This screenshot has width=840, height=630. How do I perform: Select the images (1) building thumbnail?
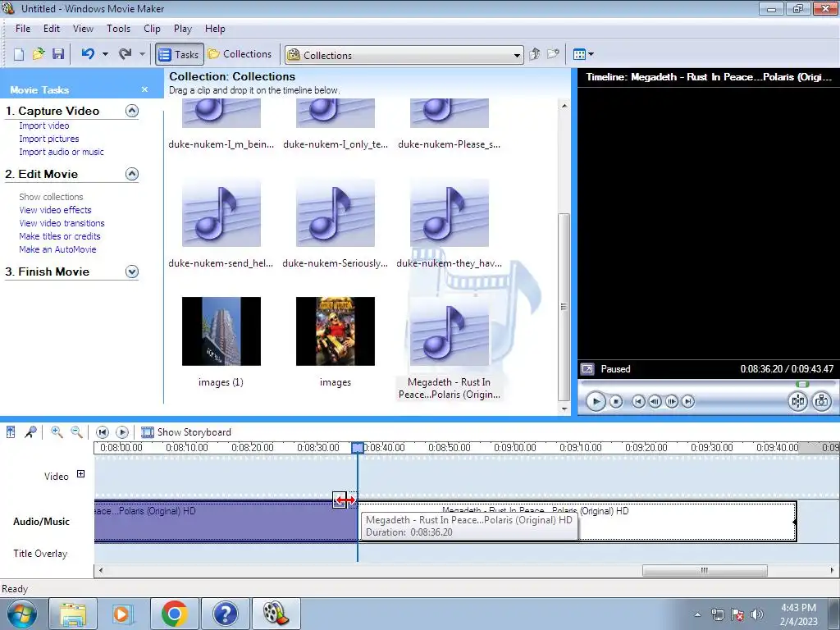click(x=221, y=331)
